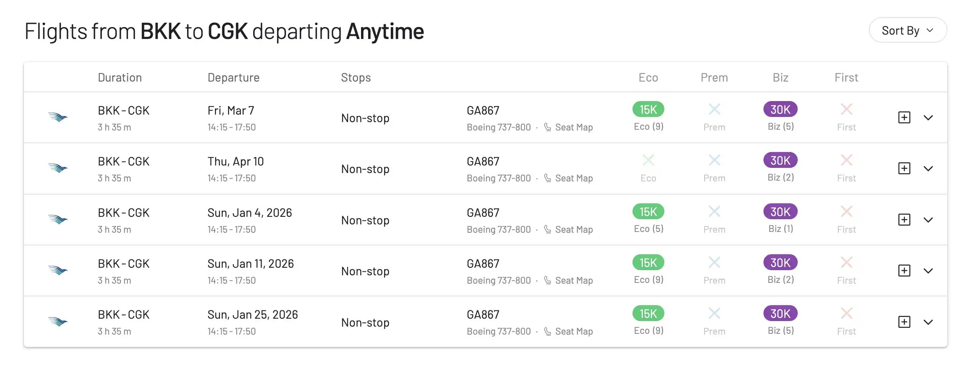Click the Duration column header
Viewport: 980px width, 370px height.
click(120, 78)
